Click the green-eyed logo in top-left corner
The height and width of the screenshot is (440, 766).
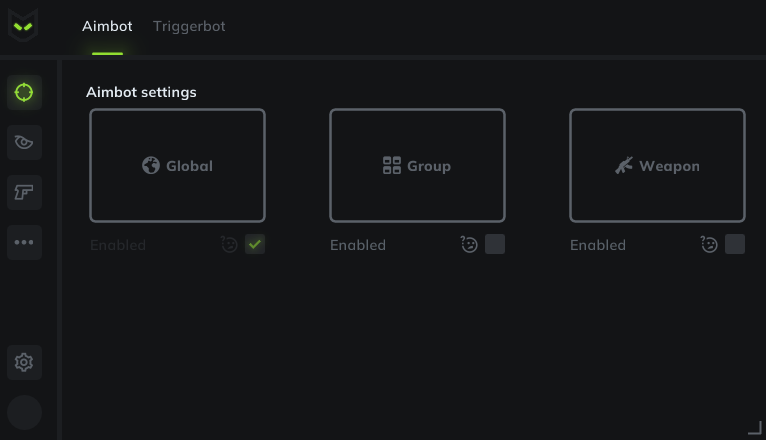23,26
